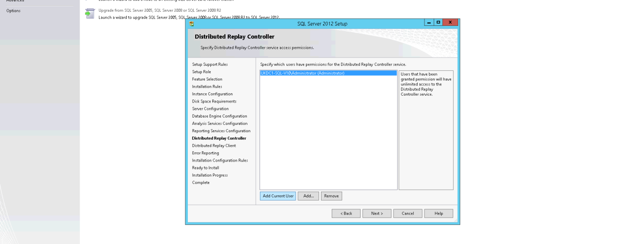
Task: Click the Setup Support Rules step
Action: point(210,64)
